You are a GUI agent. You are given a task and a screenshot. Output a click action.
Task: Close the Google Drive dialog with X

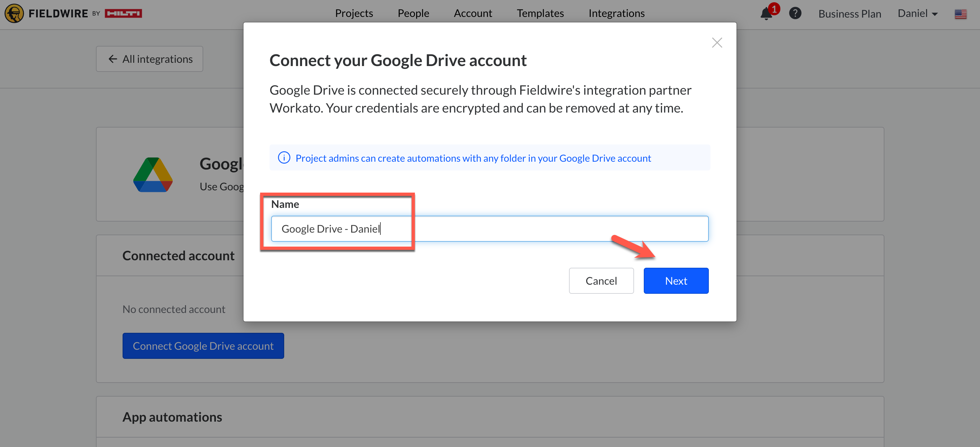point(717,43)
